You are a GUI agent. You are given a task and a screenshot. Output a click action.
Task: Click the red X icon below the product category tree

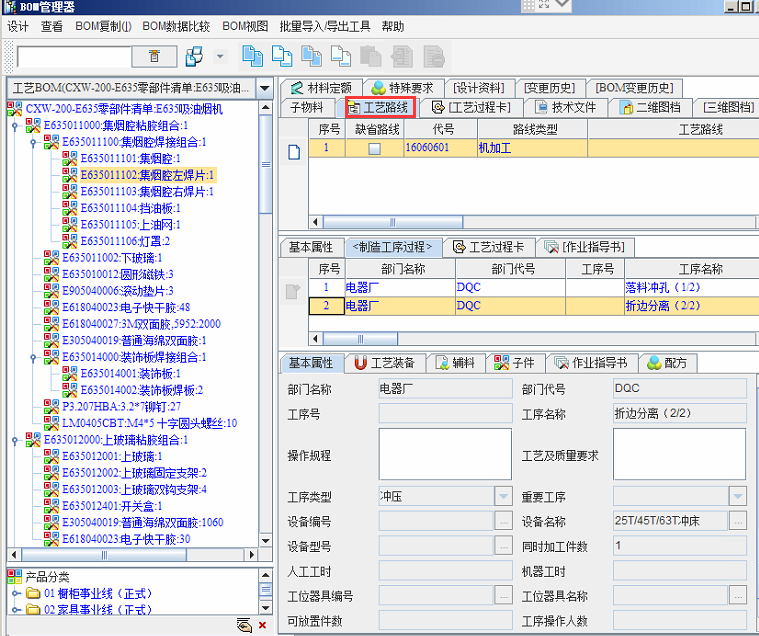tap(262, 625)
